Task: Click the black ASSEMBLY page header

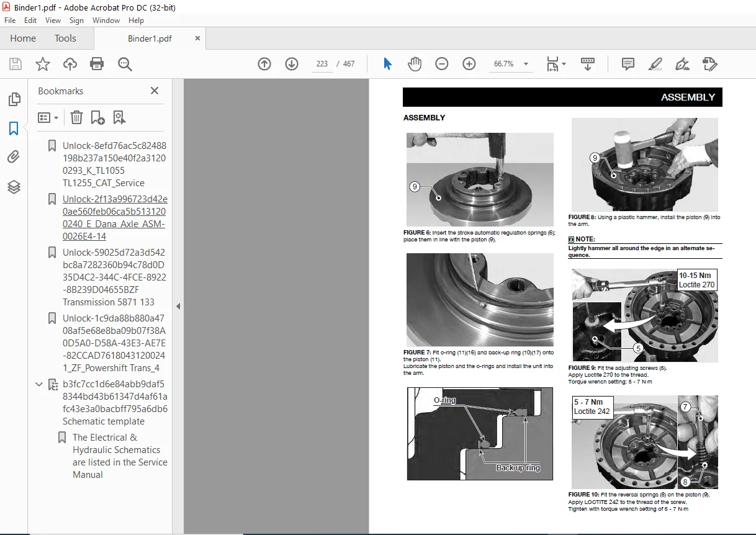Action: [x=562, y=97]
